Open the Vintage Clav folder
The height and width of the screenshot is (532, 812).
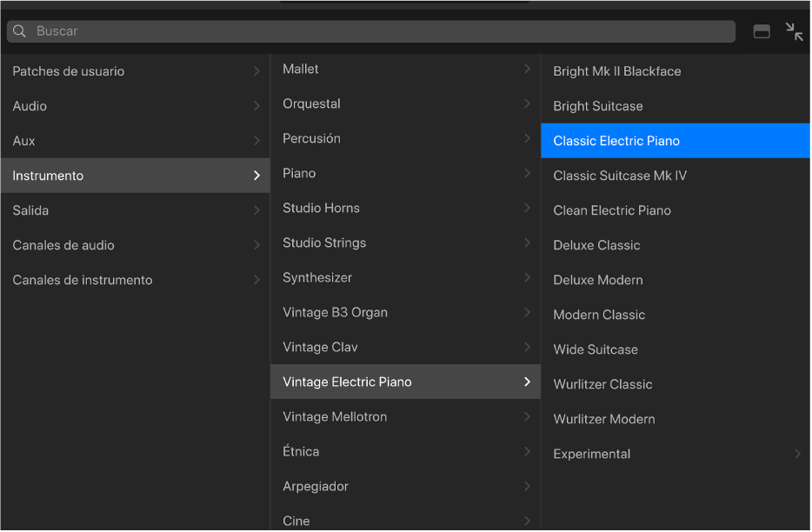coord(405,347)
